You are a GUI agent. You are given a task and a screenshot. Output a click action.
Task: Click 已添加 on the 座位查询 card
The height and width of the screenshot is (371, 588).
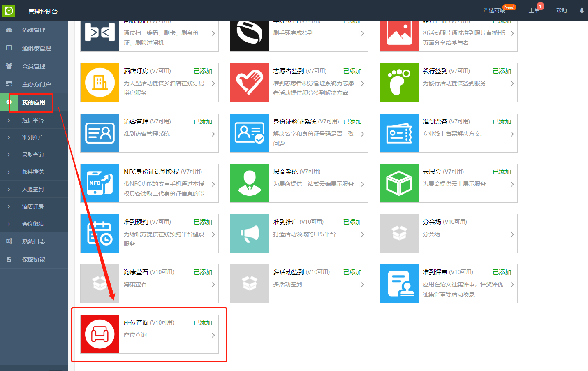[203, 323]
